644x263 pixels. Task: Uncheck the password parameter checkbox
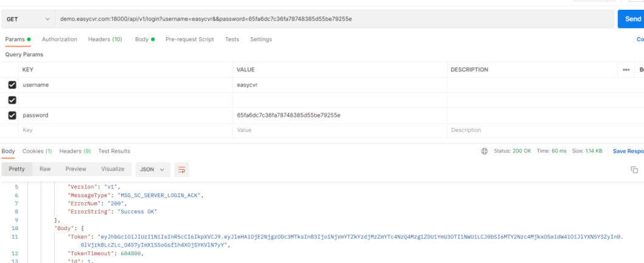(12, 116)
